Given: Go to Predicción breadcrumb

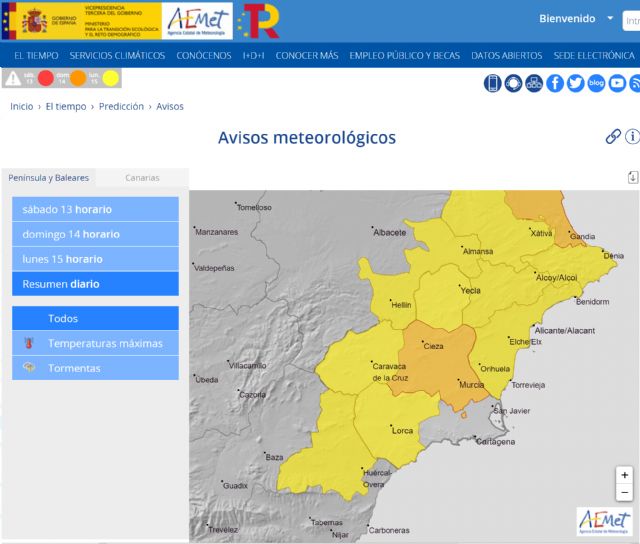Looking at the screenshot, I should pyautogui.click(x=121, y=107).
